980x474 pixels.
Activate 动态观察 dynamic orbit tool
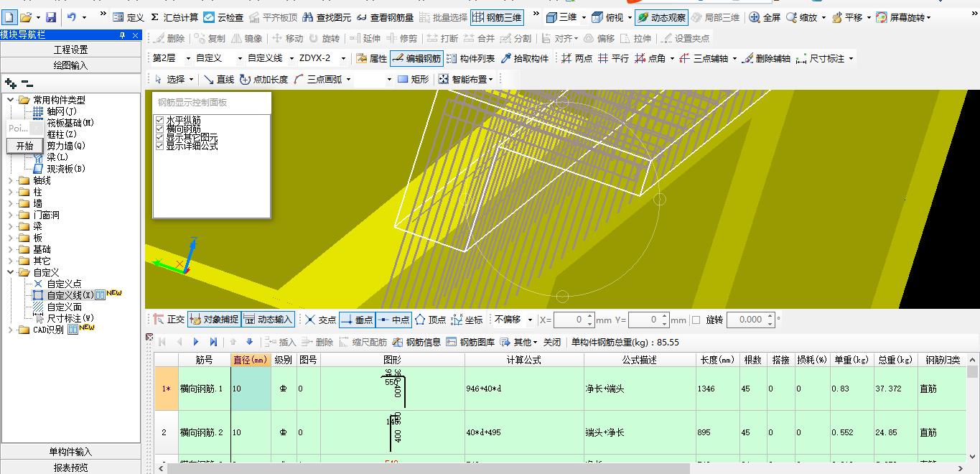point(661,17)
